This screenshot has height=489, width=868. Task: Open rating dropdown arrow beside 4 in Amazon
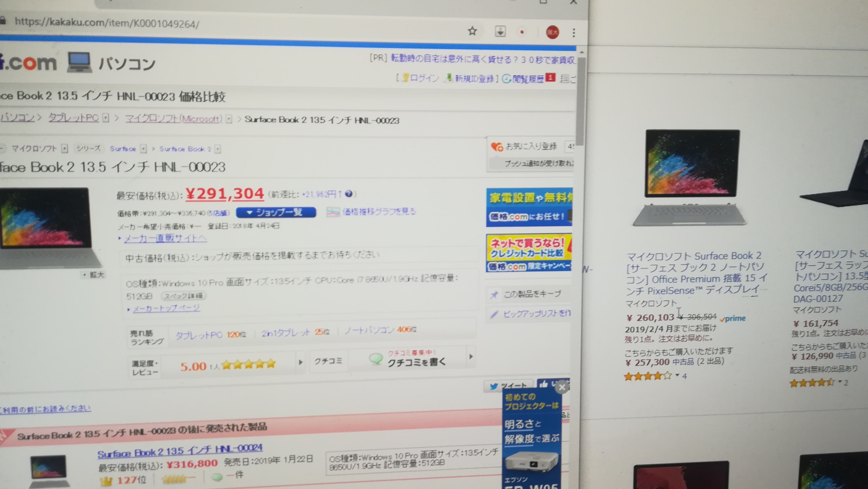pos(677,375)
